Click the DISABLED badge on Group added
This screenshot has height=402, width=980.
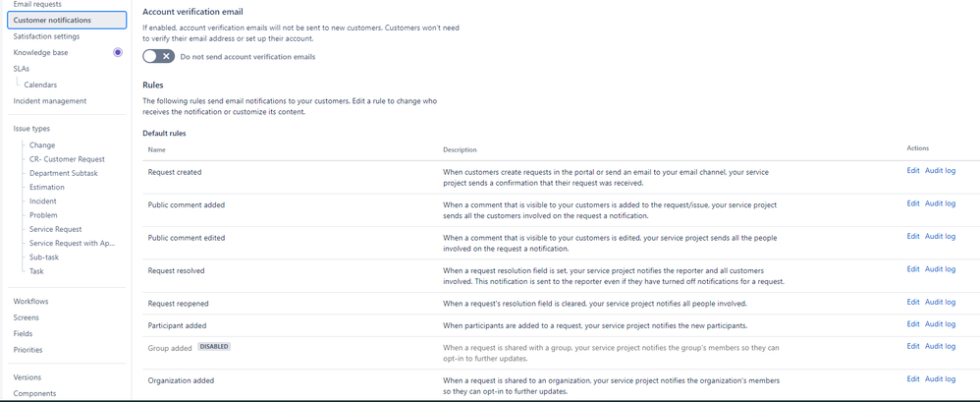(x=214, y=346)
